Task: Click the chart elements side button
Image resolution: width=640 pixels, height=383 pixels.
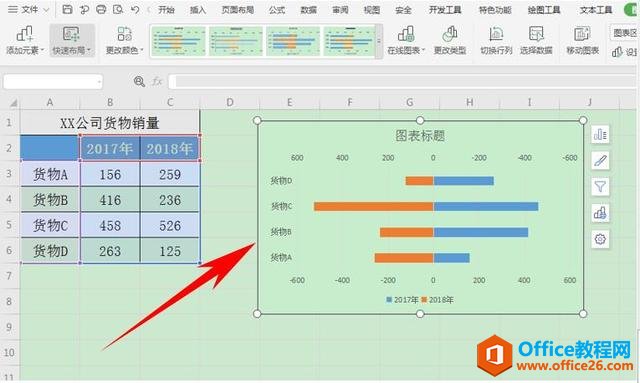Action: [x=600, y=134]
